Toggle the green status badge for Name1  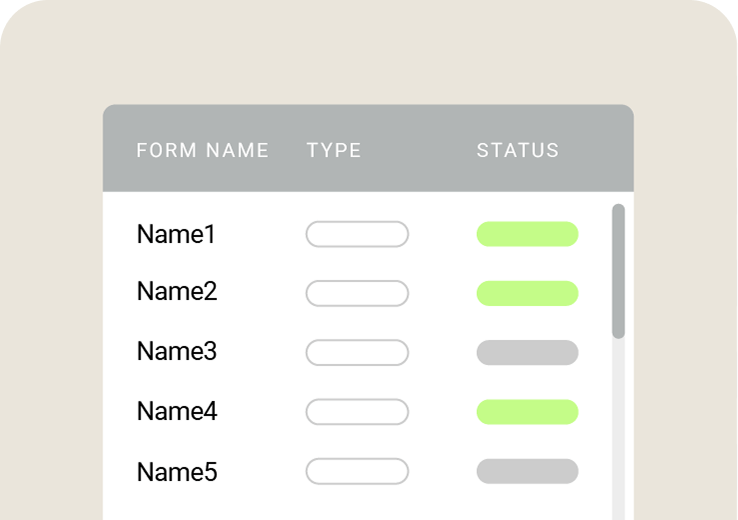(x=527, y=234)
